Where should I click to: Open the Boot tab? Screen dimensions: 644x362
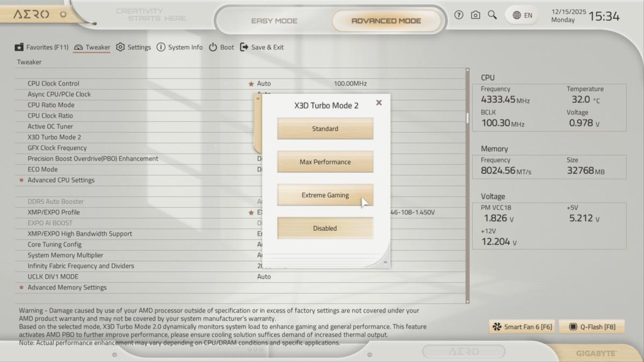click(221, 47)
